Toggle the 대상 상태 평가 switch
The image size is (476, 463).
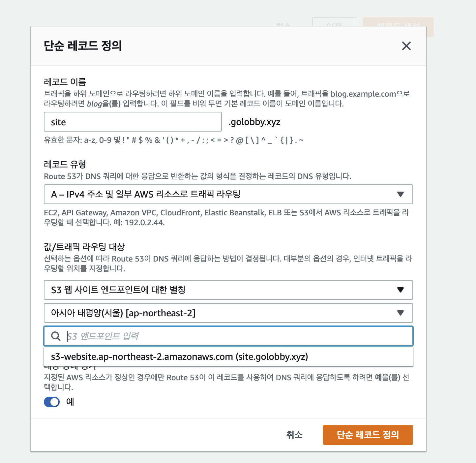(x=52, y=402)
